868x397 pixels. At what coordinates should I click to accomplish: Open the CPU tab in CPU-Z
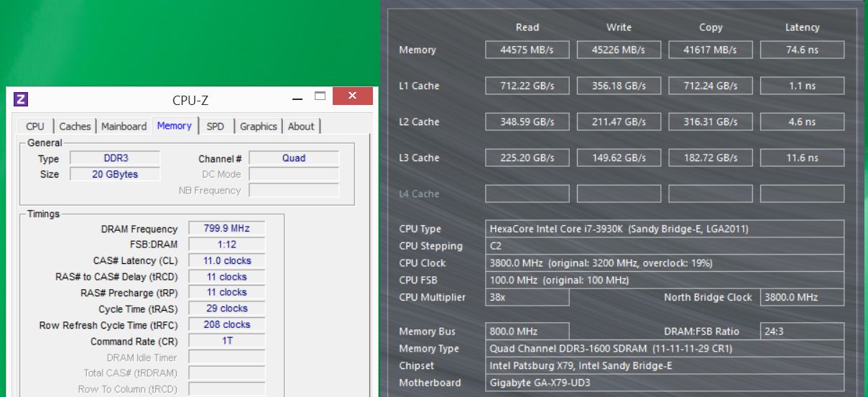(35, 126)
